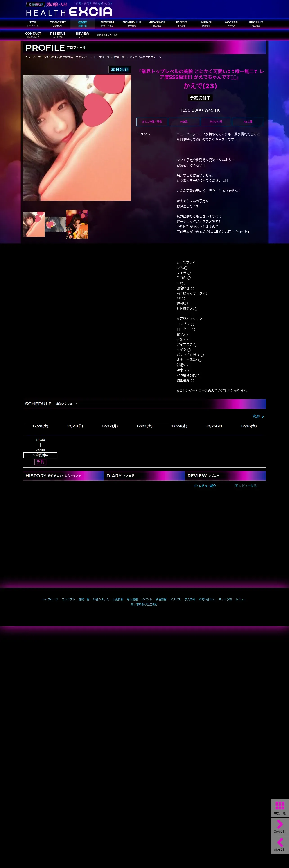Screen dimensions: 289x868
Task: Click 予約受付中 in the schedule
Action: [40, 455]
